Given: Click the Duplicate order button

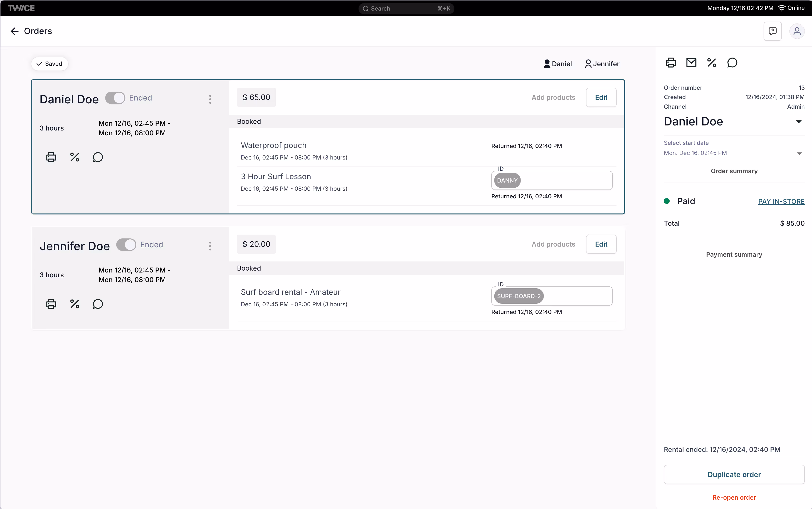Looking at the screenshot, I should 734,474.
